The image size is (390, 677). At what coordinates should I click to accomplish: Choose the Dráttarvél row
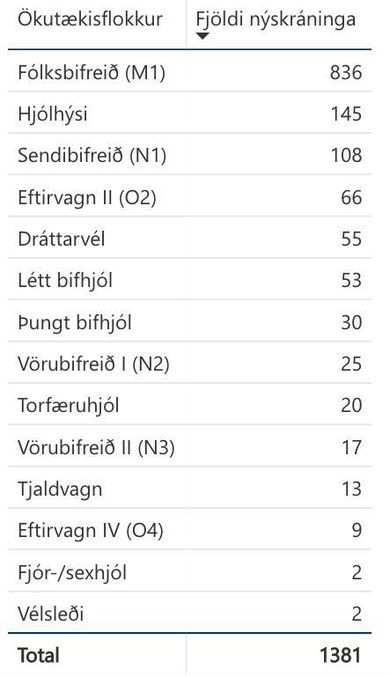click(x=190, y=239)
